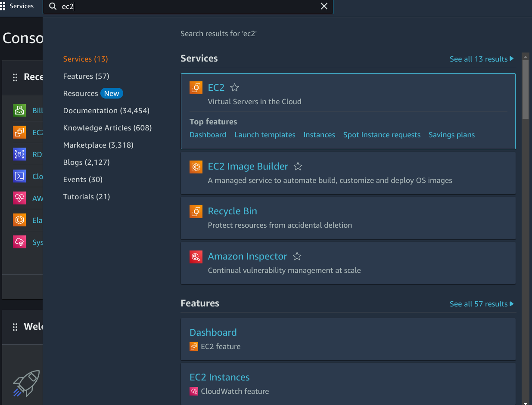This screenshot has height=405, width=532.
Task: Open the Services grid menu icon
Action: 3,6
